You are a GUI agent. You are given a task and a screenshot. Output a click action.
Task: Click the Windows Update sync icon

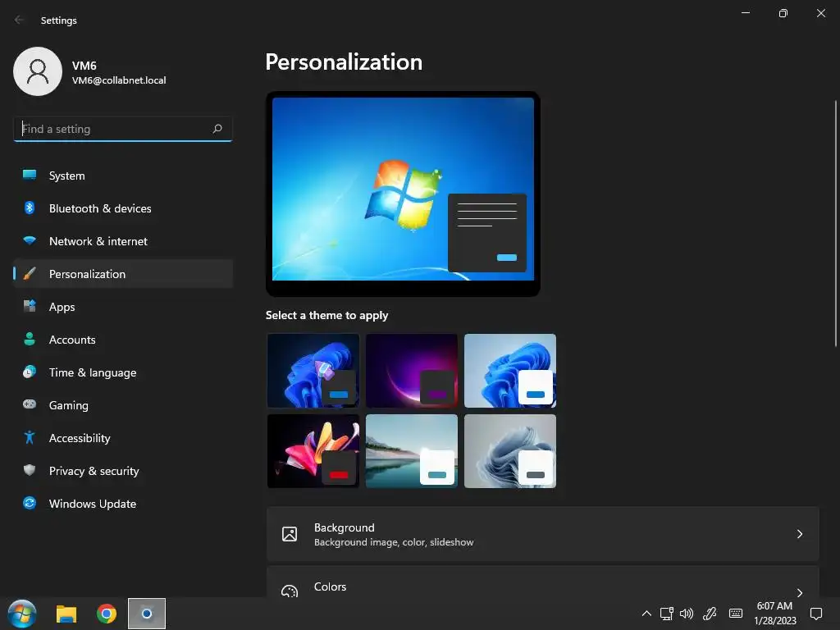(30, 503)
